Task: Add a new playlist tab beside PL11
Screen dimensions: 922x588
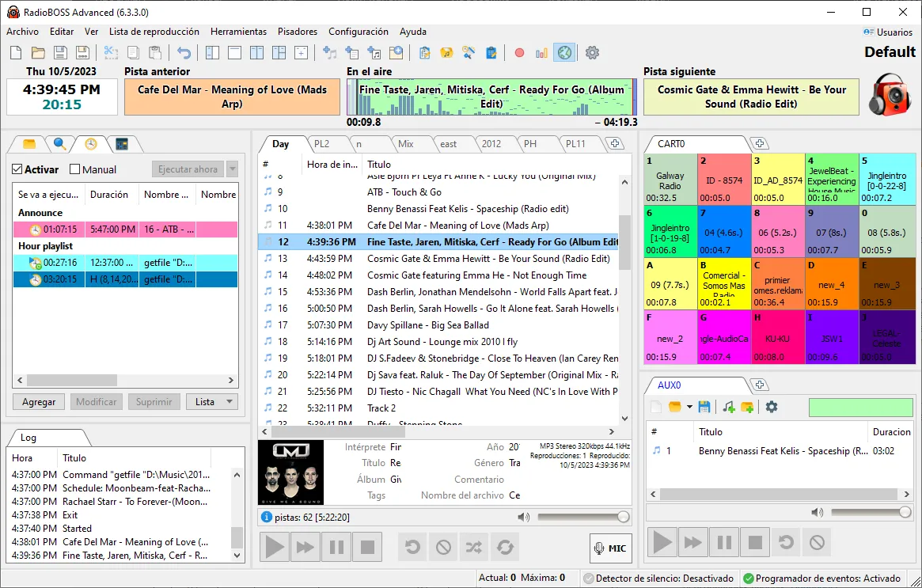Action: tap(614, 143)
